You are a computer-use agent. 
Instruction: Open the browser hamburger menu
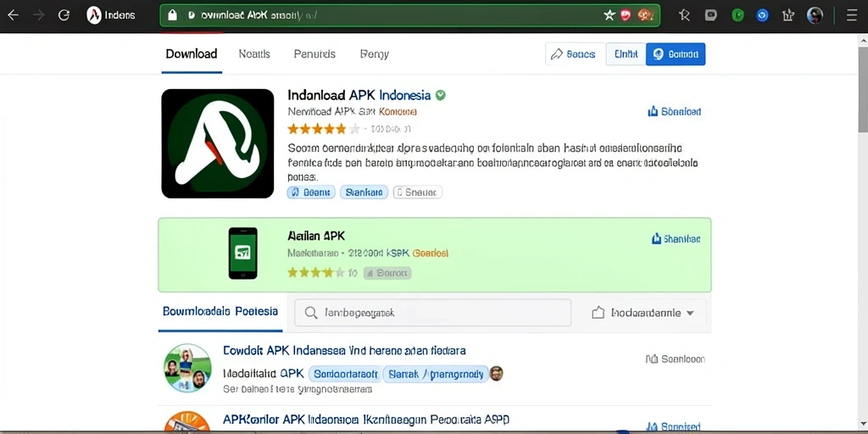point(852,15)
